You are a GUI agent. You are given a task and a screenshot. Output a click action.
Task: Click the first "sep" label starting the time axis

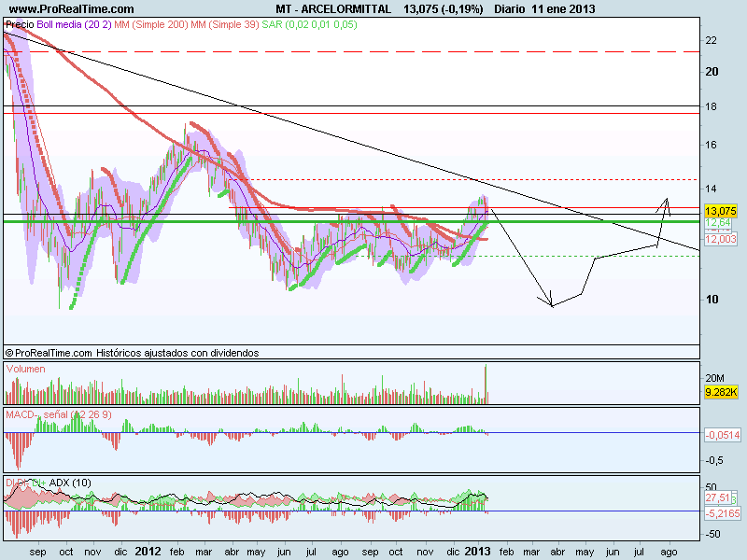click(37, 552)
